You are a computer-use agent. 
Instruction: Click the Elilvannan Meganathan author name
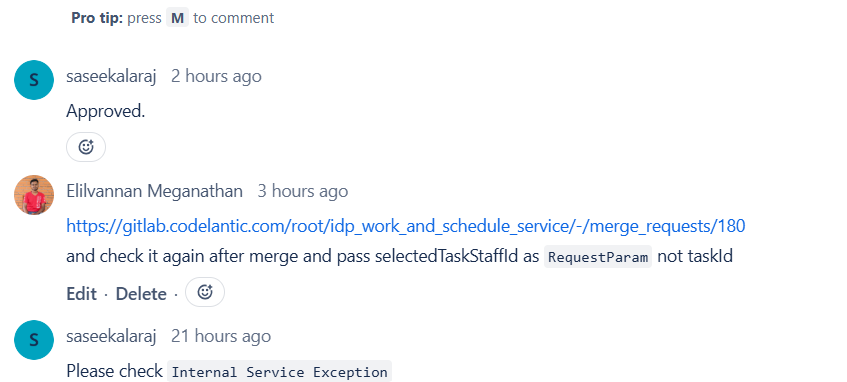click(x=154, y=191)
